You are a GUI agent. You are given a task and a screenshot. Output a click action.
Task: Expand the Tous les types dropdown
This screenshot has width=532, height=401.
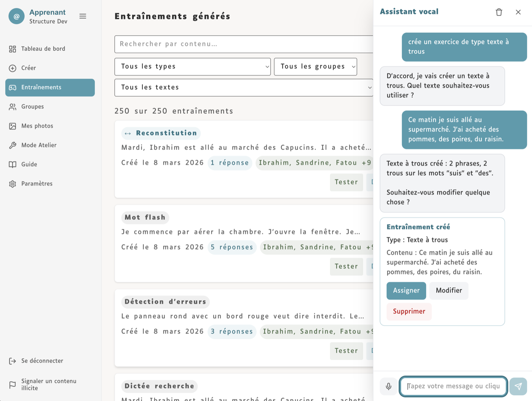click(x=192, y=67)
